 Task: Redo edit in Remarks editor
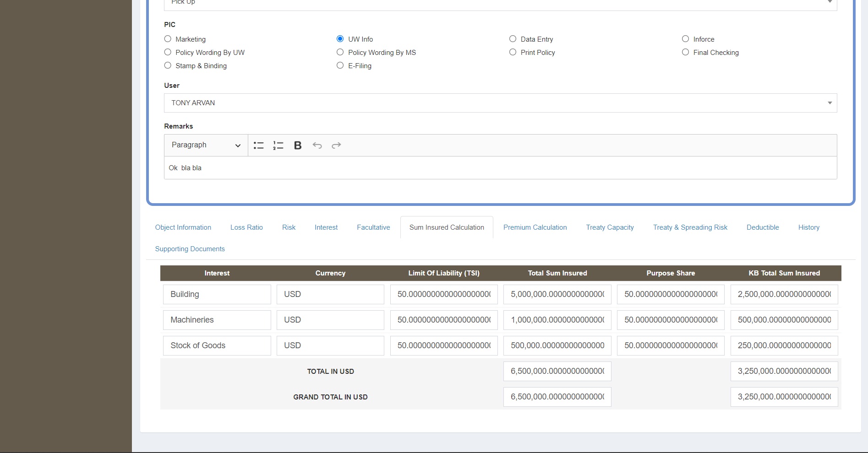[x=336, y=146]
